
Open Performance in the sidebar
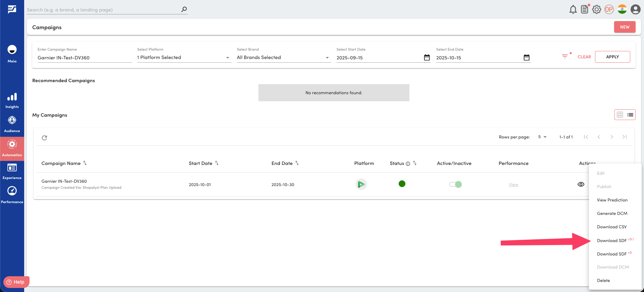tap(12, 195)
